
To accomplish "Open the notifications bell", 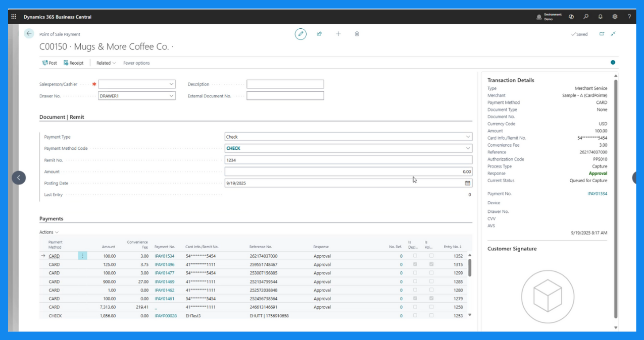I will pos(601,17).
